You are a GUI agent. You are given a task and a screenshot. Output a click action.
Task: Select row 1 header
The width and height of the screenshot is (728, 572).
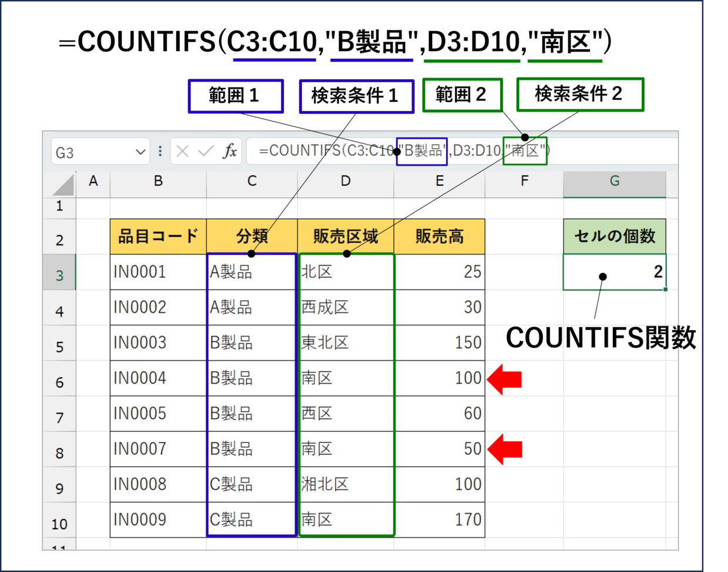point(59,206)
